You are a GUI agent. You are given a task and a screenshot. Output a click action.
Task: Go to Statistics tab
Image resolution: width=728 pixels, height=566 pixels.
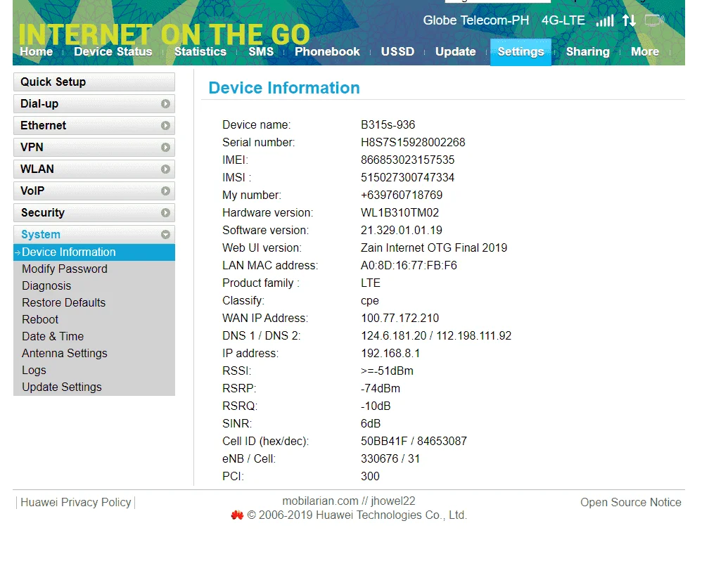200,51
